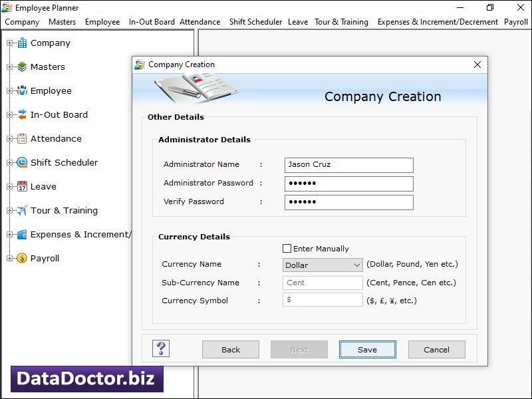
Task: Open the Shift Scheduler menu
Action: coord(255,21)
